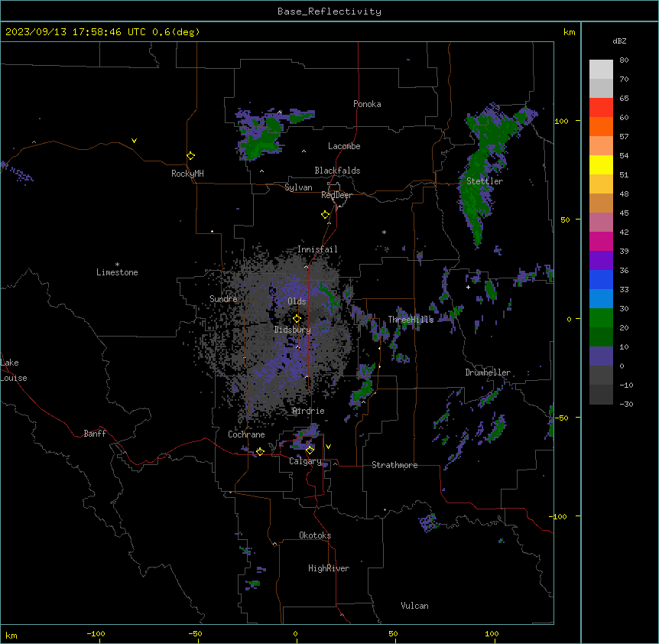Click the Ponoka city label
The width and height of the screenshot is (659, 644).
367,104
